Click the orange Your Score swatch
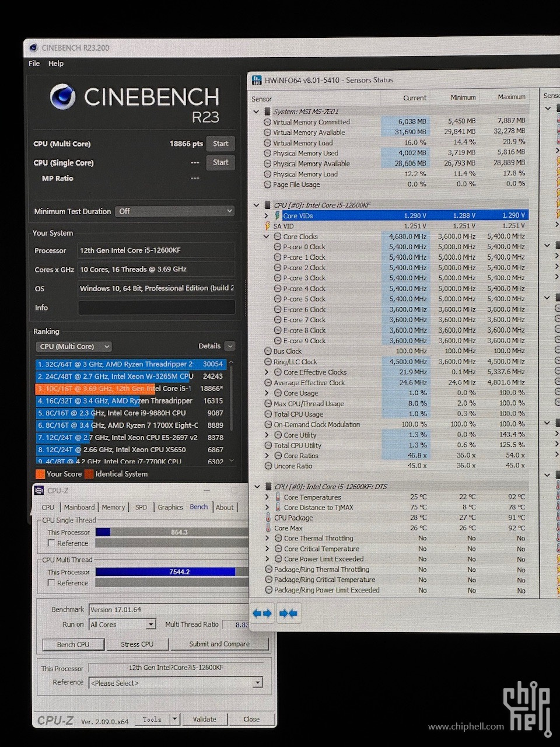 pyautogui.click(x=40, y=474)
